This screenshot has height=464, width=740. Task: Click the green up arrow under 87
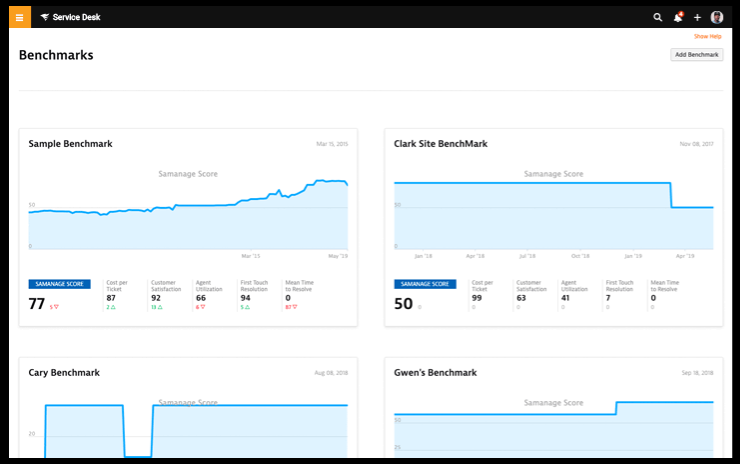point(113,307)
